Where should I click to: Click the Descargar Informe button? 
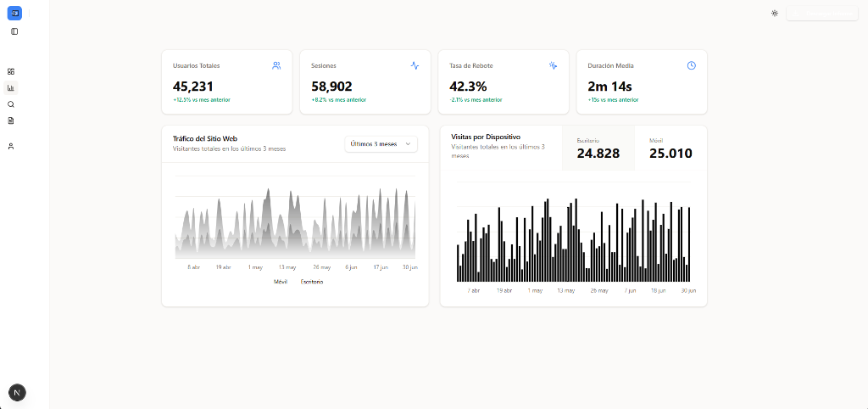(x=821, y=13)
